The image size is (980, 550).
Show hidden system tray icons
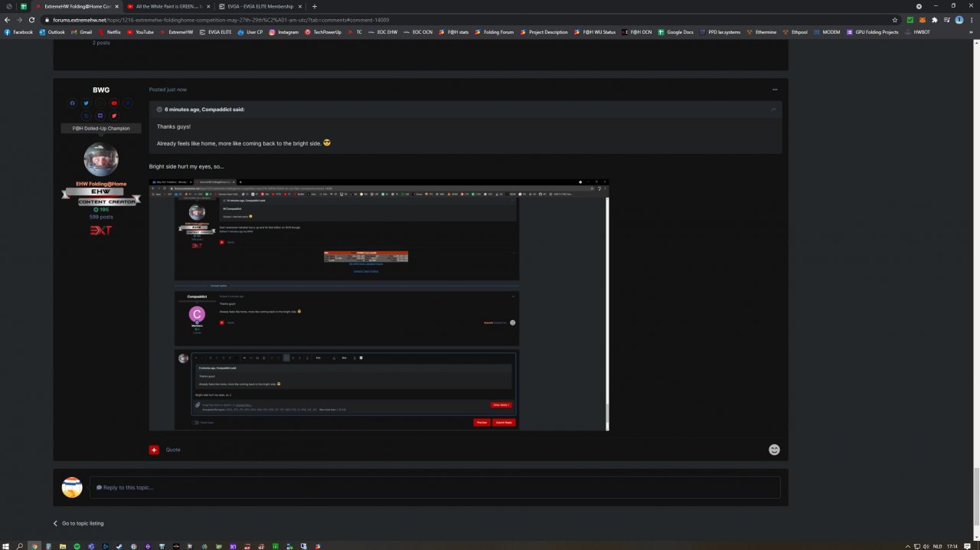[908, 546]
